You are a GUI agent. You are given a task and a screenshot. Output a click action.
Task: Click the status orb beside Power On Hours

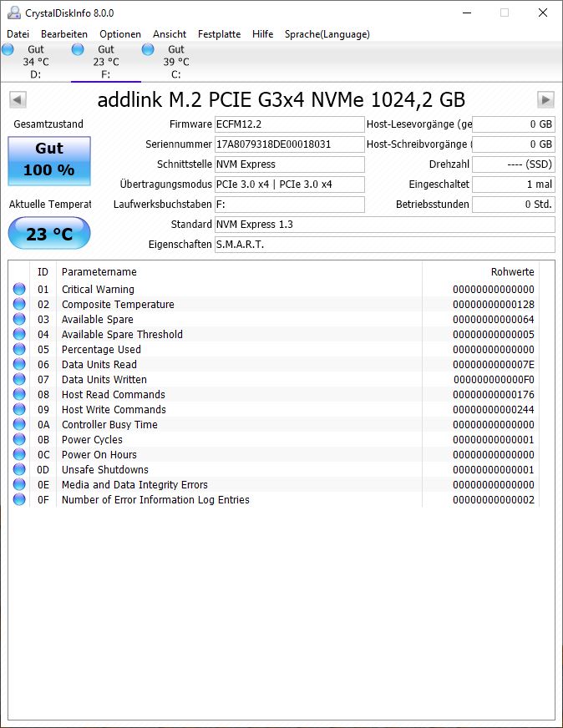(19, 454)
